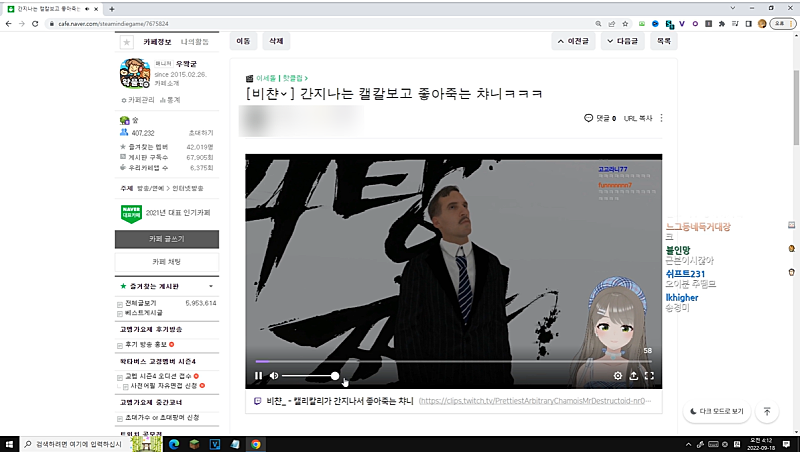This screenshot has height=452, width=800.
Task: Open Minecraft block icon in taskbar
Action: click(194, 444)
